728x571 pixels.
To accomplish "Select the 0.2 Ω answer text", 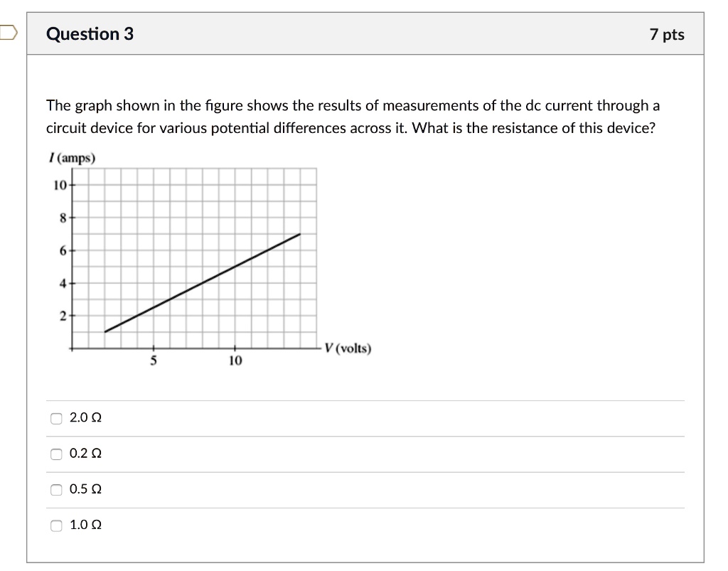I will coord(84,453).
